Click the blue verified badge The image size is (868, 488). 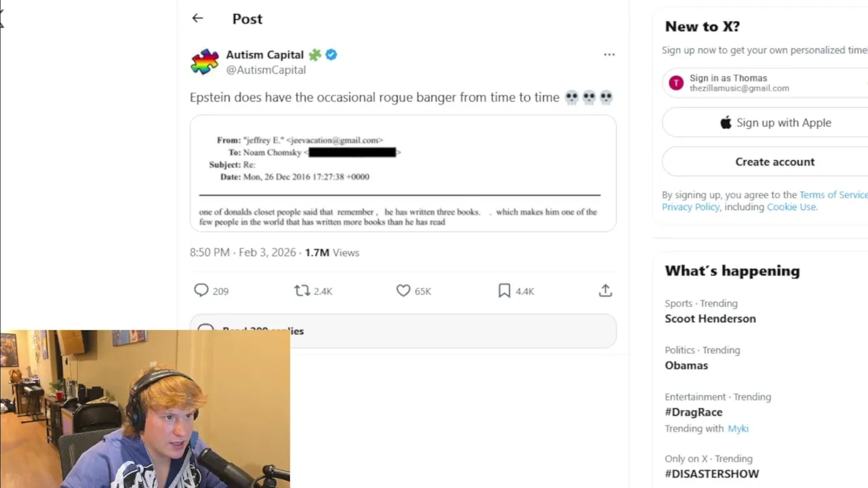coord(332,55)
